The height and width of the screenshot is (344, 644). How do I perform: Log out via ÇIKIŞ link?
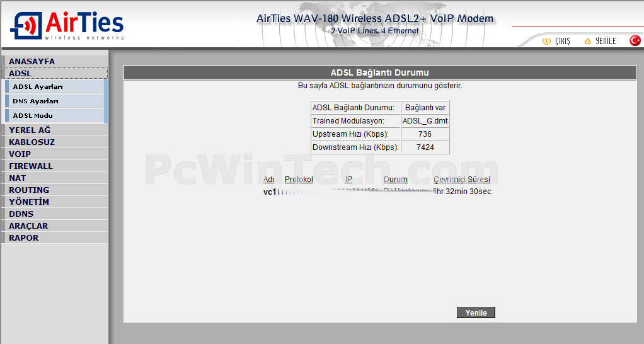(562, 41)
